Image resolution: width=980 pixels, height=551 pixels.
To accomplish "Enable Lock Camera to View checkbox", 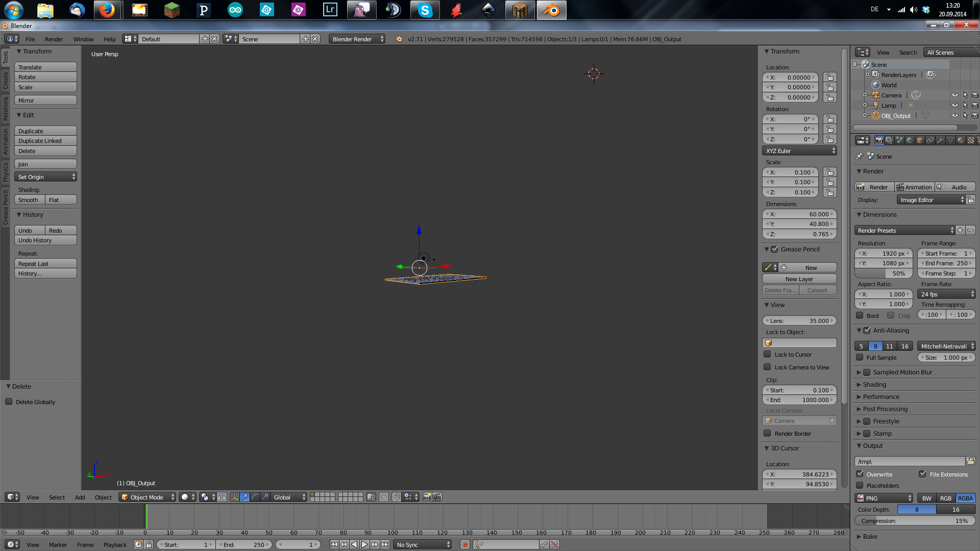I will (x=767, y=367).
